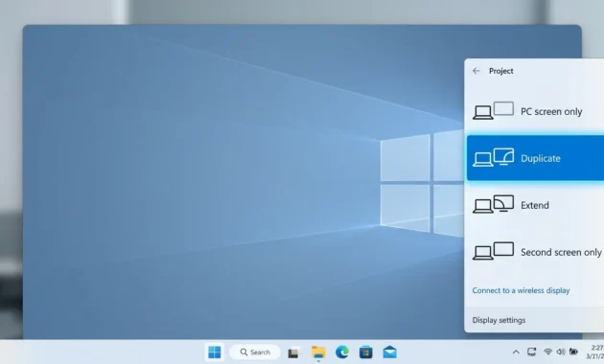Click the volume speaker icon
Viewport: 604px width, 364px height.
click(x=561, y=352)
